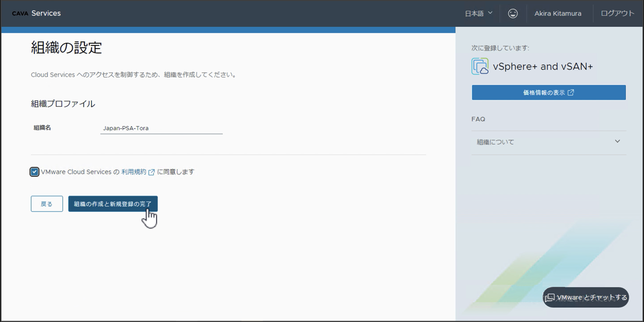Click the CAVA Services logo

[36, 13]
